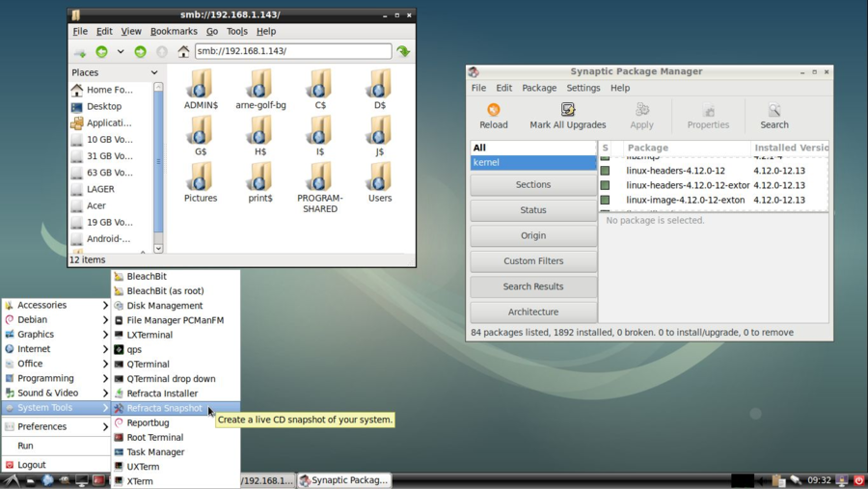Open Package menu in Synaptic
This screenshot has height=489, width=868.
coord(539,88)
